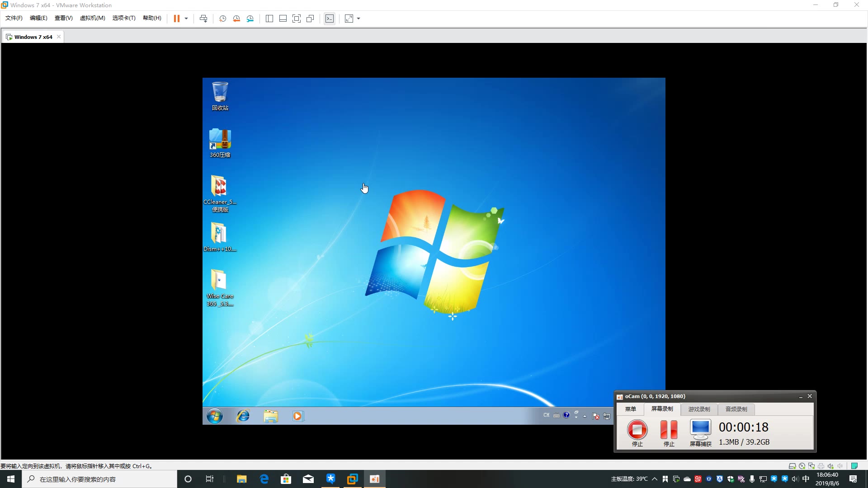
Task: Select the 360压缩 desktop shortcut
Action: pos(220,143)
